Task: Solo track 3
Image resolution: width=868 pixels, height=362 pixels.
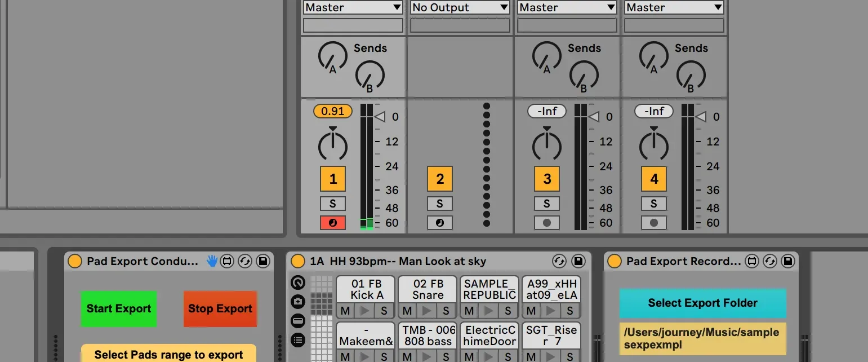Action: coord(547,204)
